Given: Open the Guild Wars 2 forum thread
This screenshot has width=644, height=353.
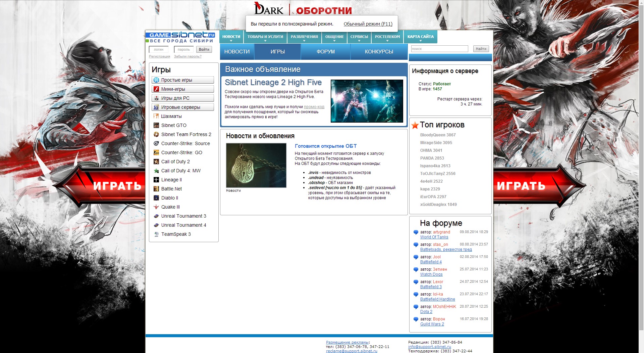Looking at the screenshot, I should [x=432, y=324].
